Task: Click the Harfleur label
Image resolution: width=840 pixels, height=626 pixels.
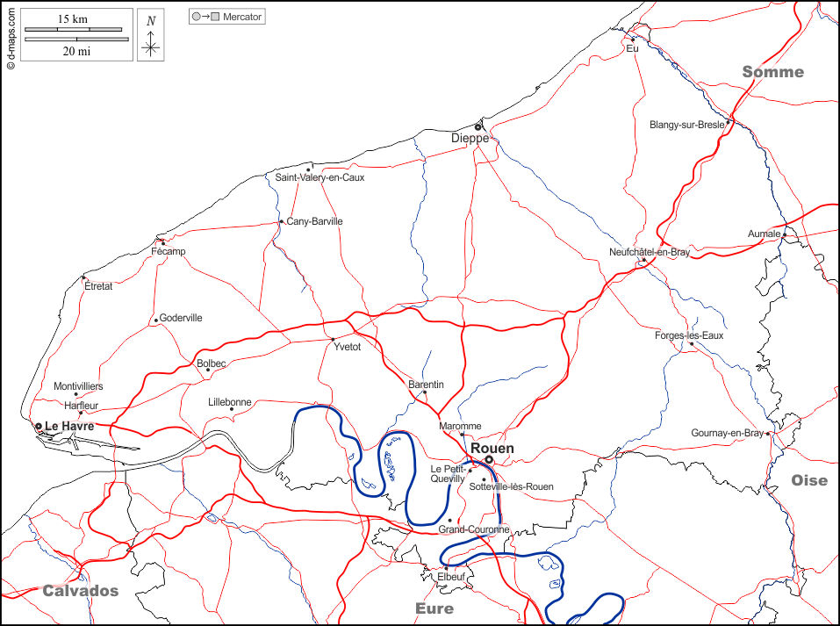Action: (x=82, y=406)
